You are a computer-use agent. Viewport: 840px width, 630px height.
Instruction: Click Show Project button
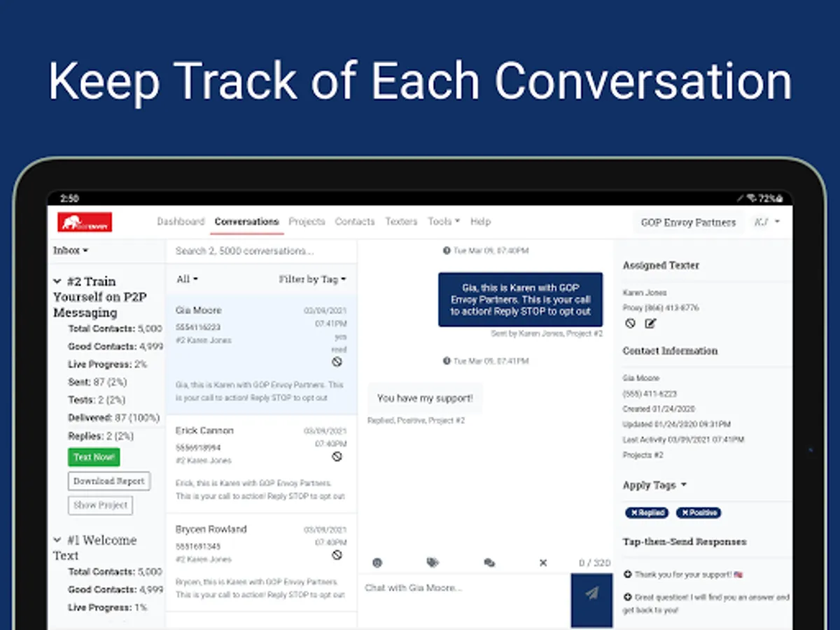100,505
